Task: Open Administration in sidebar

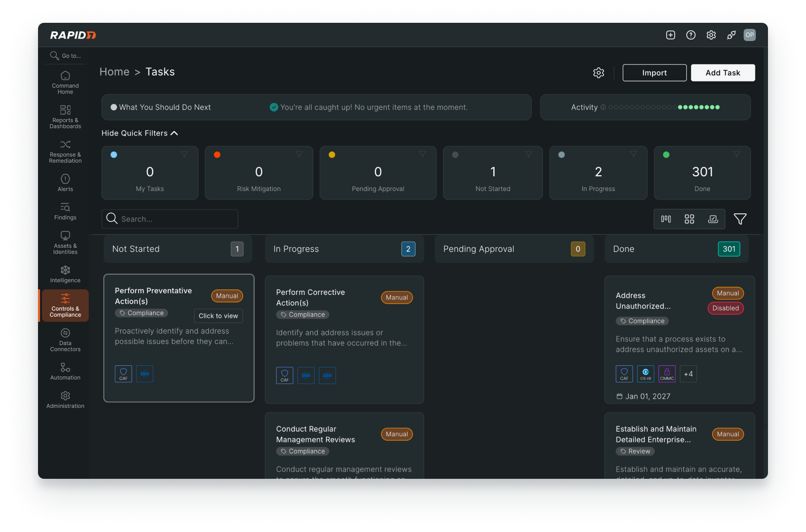Action: pos(65,399)
